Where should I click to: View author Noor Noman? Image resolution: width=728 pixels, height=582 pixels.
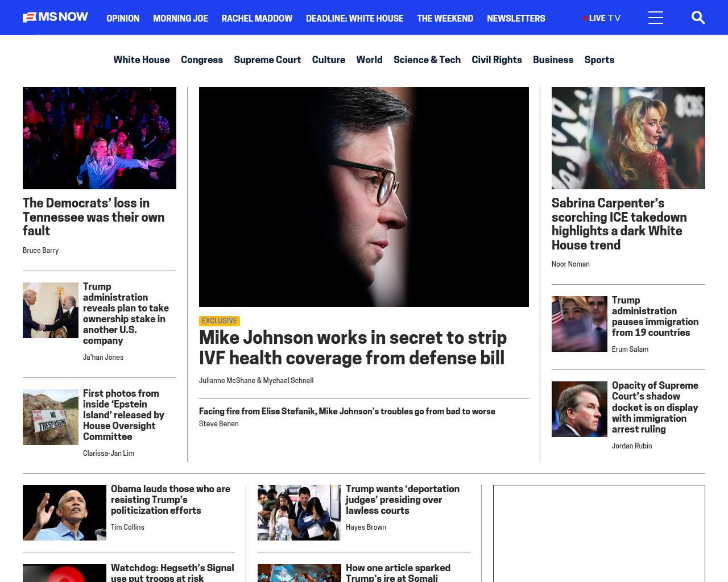point(570,264)
